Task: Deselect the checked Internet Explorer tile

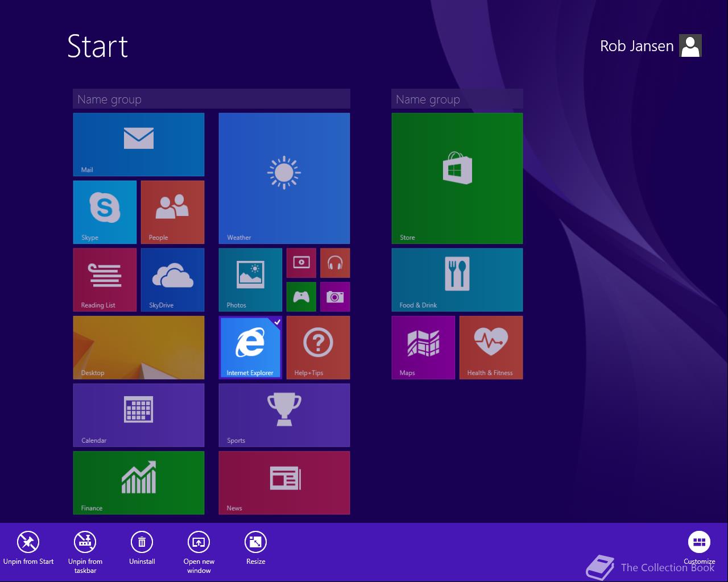Action: tap(250, 347)
